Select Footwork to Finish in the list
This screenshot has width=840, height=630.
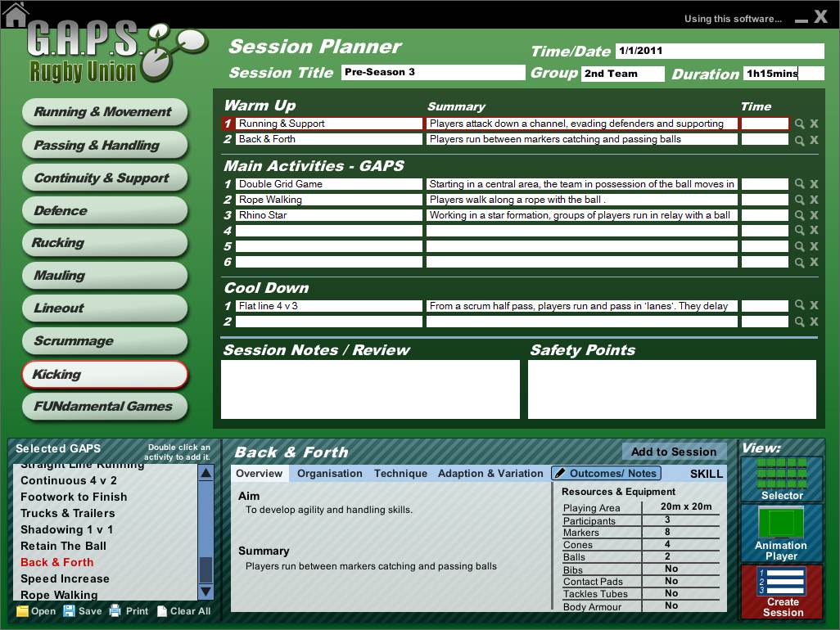74,497
